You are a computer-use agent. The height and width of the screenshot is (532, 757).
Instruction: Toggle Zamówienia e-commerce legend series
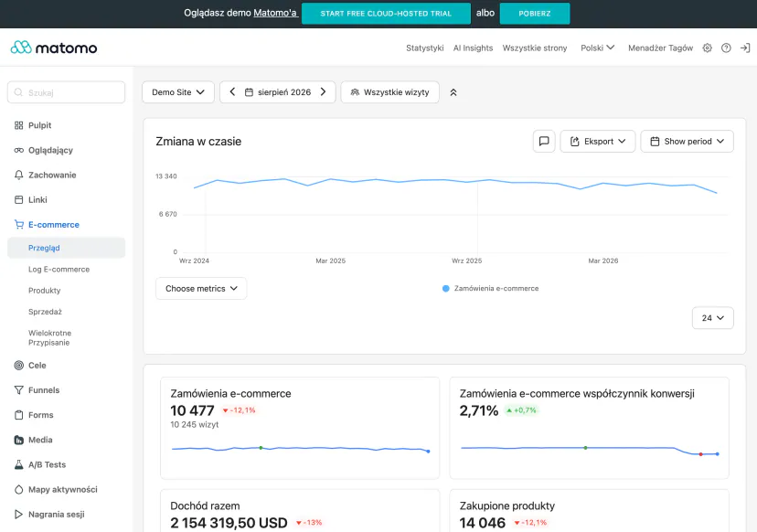[x=491, y=288]
